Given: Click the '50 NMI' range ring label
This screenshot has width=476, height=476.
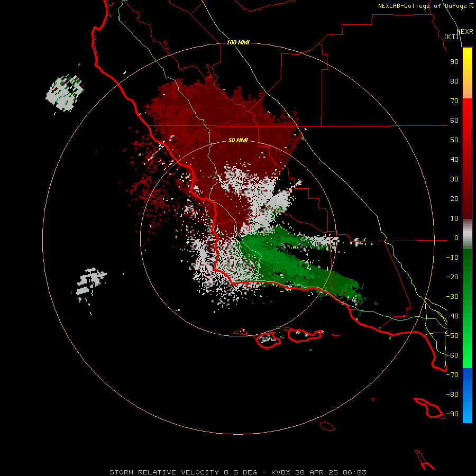Looking at the screenshot, I should click(x=238, y=140).
